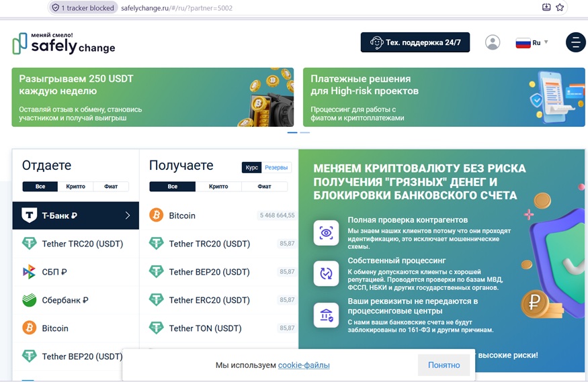This screenshot has height=382, width=588.
Task: Click 'Полная проверка контрагентов' heading
Action: click(x=408, y=220)
